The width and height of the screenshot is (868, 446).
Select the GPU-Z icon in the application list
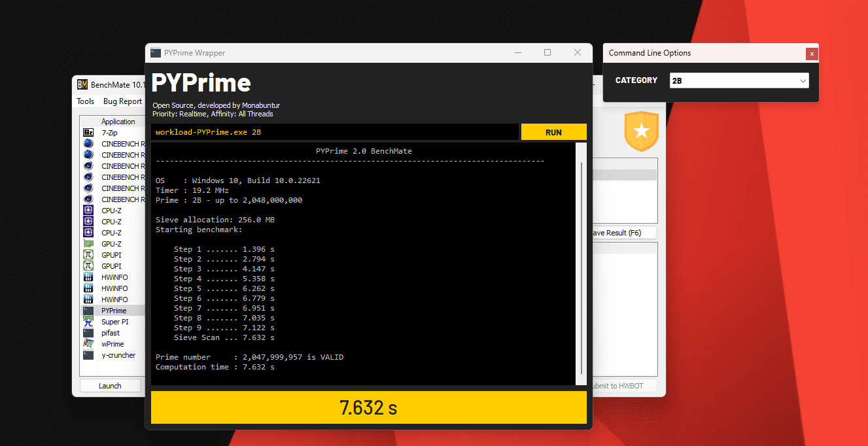click(x=88, y=244)
